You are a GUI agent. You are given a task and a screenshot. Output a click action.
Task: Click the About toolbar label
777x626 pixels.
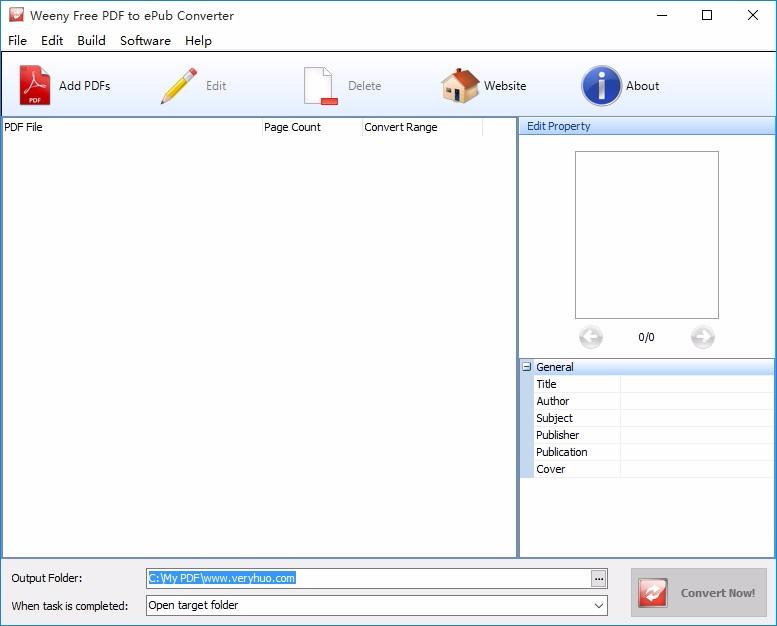tap(642, 86)
